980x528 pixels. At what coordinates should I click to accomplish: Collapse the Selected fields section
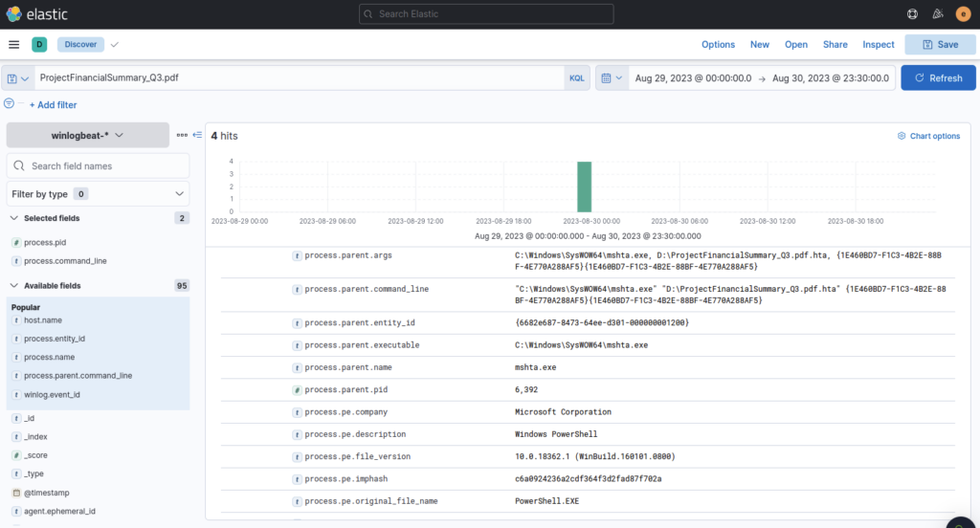click(x=13, y=218)
